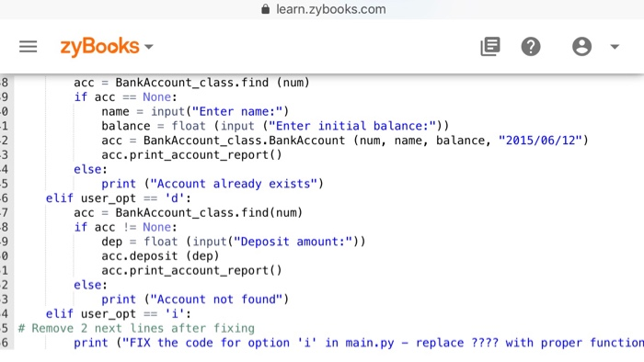Click the lock icon in address bar
This screenshot has width=644, height=362.
pyautogui.click(x=266, y=9)
